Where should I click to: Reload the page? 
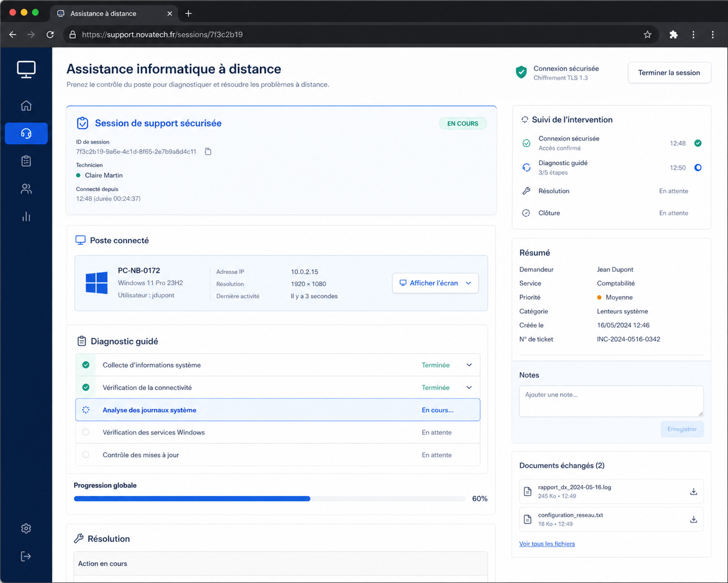pos(50,35)
